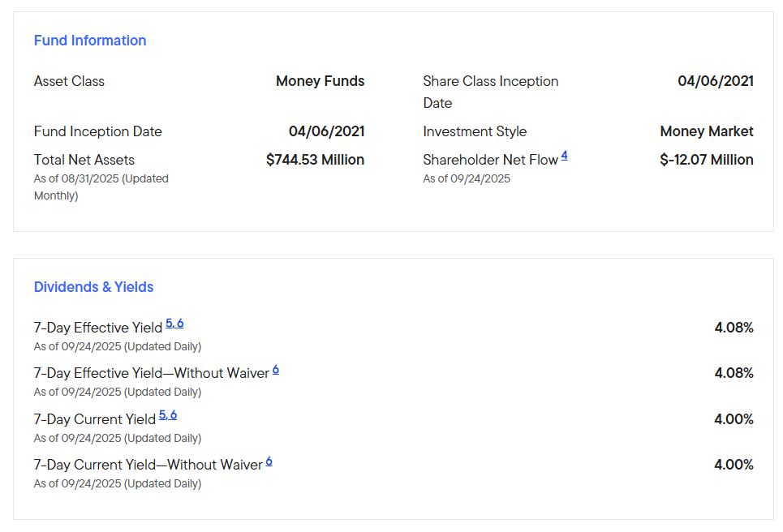Click the $744.53 Million Total Net Assets value
The width and height of the screenshot is (783, 532).
315,160
